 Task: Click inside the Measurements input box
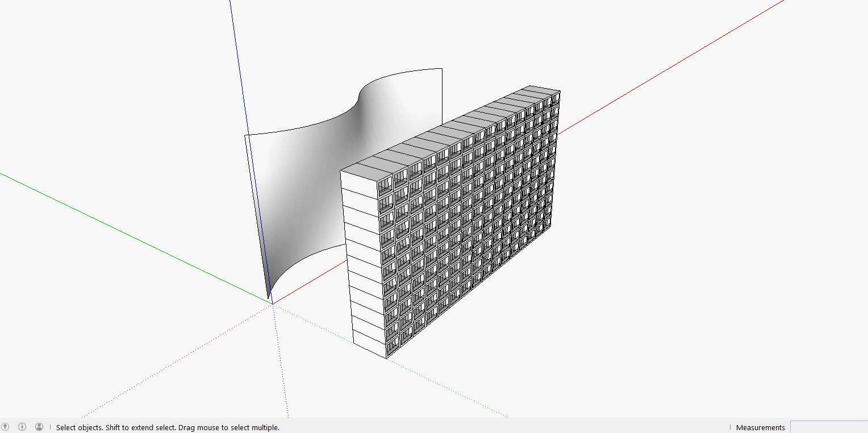pyautogui.click(x=828, y=427)
